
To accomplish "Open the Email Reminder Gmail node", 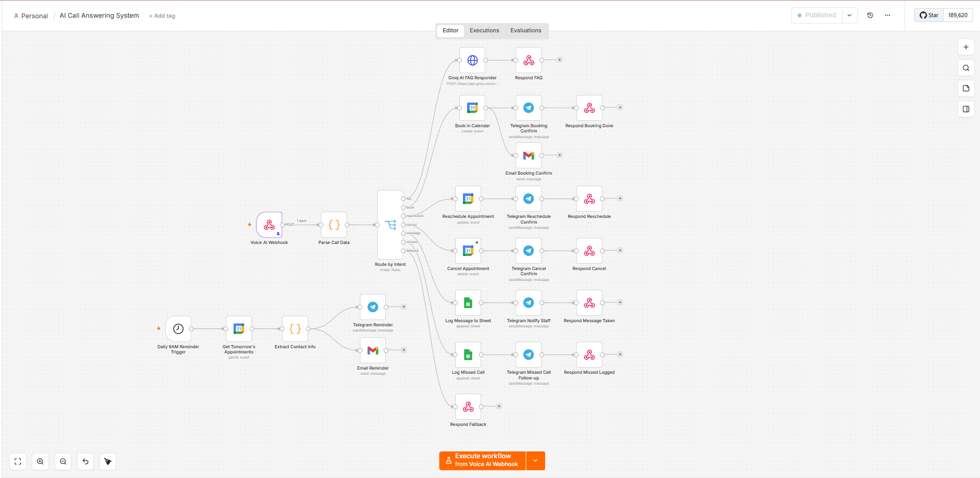I will (x=373, y=350).
